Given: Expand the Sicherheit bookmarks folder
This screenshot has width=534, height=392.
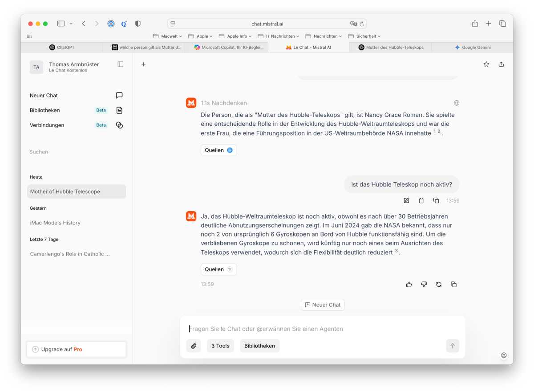Looking at the screenshot, I should (364, 36).
